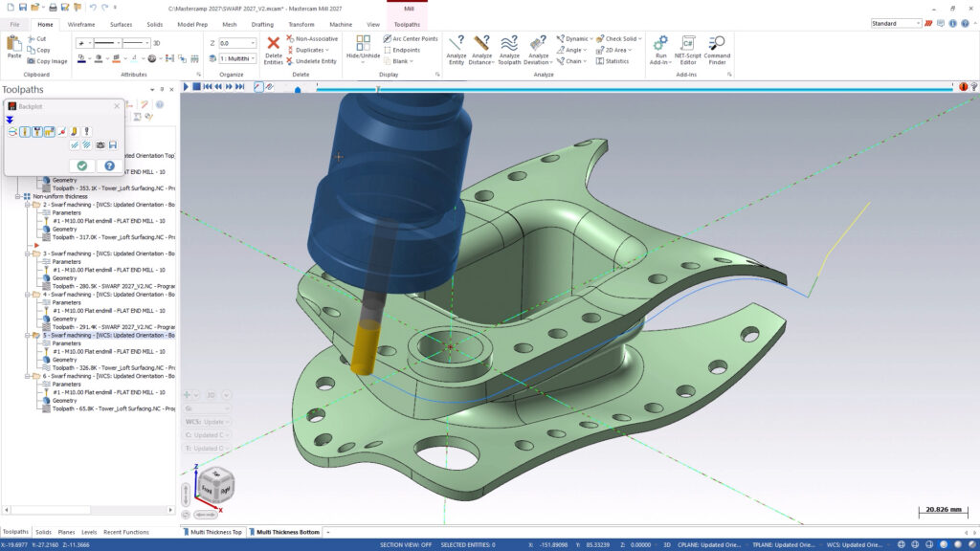Click the Undo arrow in title bar
980x551 pixels.
pos(93,8)
